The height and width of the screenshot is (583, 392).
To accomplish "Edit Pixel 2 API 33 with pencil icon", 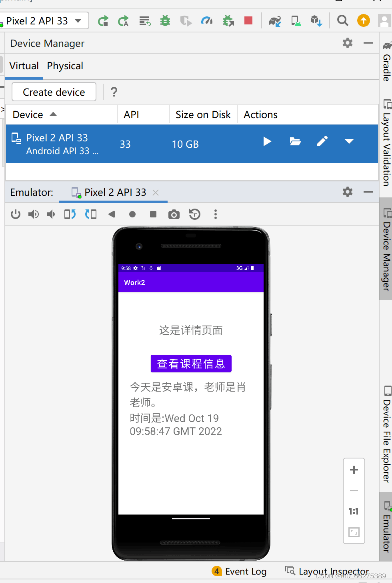I will (x=322, y=141).
